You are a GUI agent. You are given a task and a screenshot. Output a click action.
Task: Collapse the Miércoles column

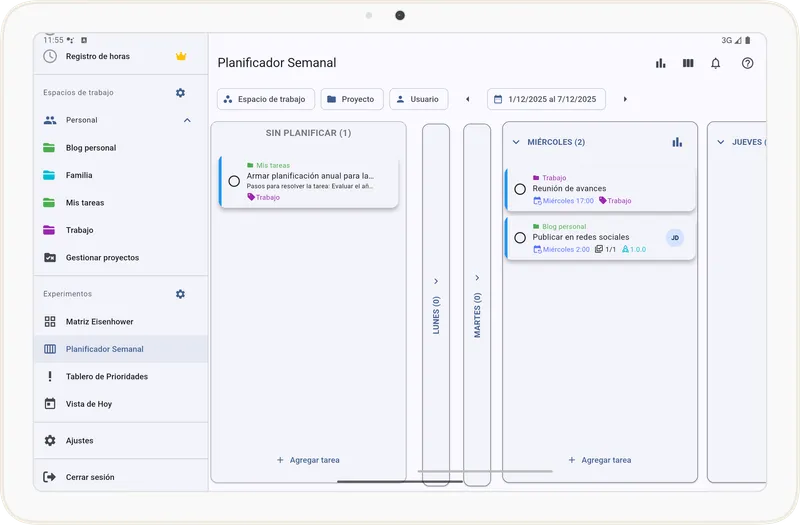pos(516,142)
